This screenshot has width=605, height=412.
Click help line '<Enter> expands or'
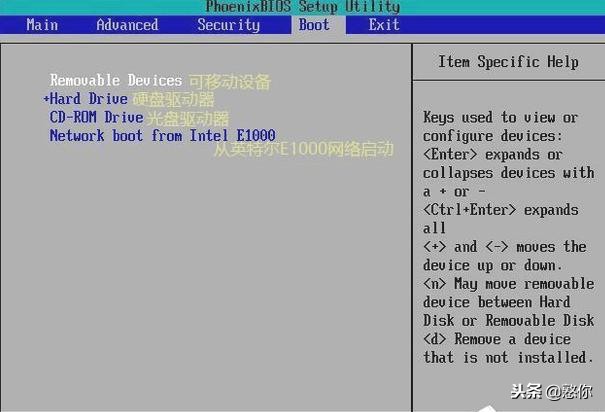(x=493, y=155)
